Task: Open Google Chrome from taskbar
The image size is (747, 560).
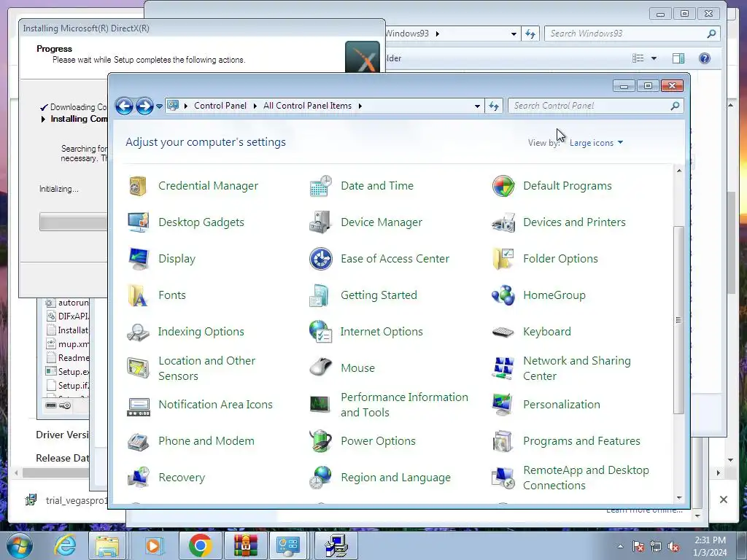Action: click(x=200, y=545)
